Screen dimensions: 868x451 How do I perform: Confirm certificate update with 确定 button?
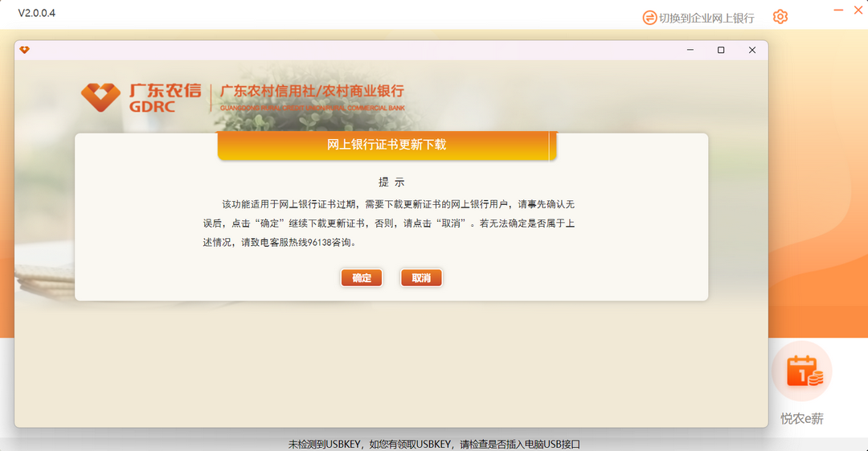coord(362,277)
